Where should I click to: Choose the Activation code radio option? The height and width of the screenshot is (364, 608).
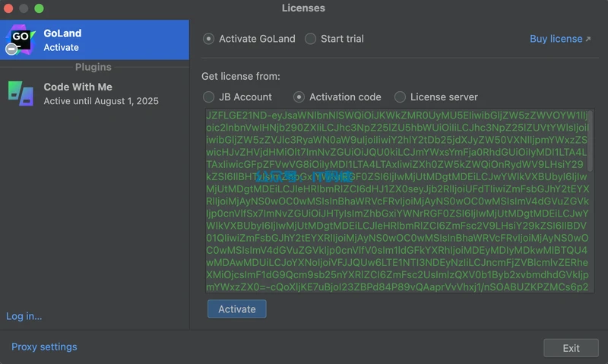tap(299, 97)
